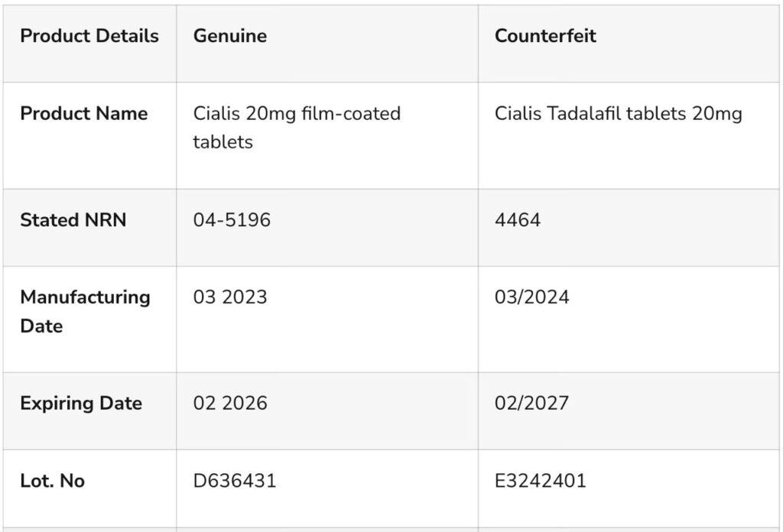Viewport: 783px width, 532px height.
Task: Click the counterfeit lot number E3242401
Action: tap(540, 481)
